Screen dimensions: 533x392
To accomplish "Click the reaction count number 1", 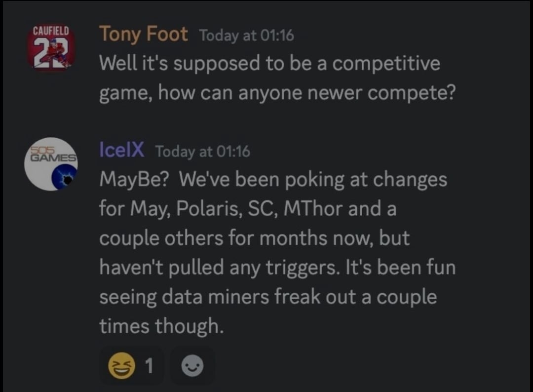I will [149, 366].
